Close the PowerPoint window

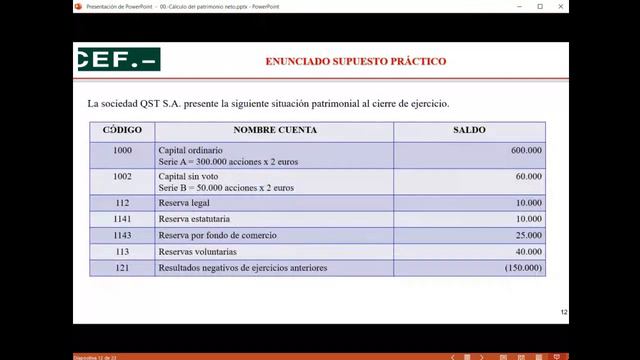pyautogui.click(x=560, y=7)
